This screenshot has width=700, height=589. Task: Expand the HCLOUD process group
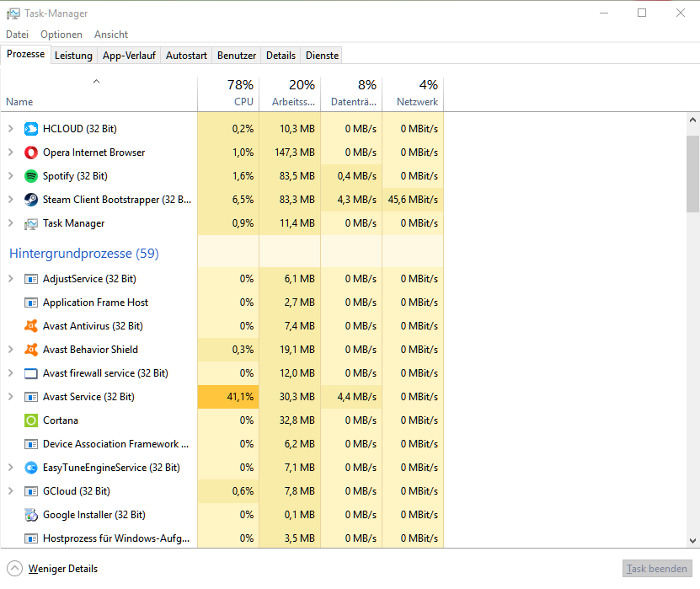11,129
